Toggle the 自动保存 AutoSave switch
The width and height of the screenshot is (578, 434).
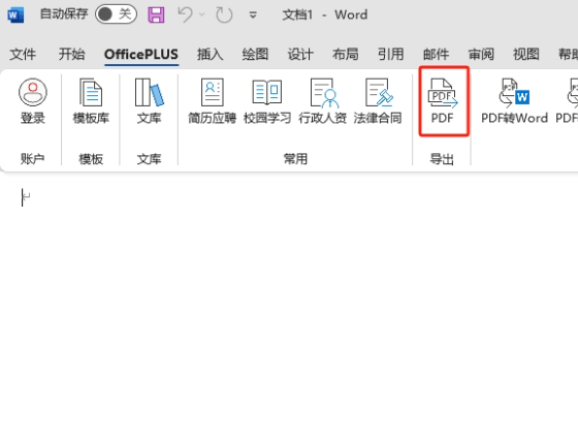pos(116,14)
